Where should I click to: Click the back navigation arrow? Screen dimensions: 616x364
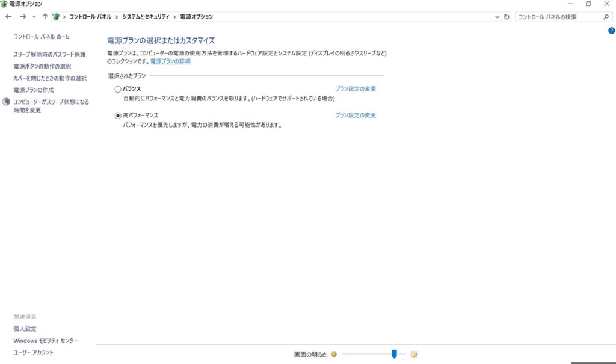(x=8, y=17)
